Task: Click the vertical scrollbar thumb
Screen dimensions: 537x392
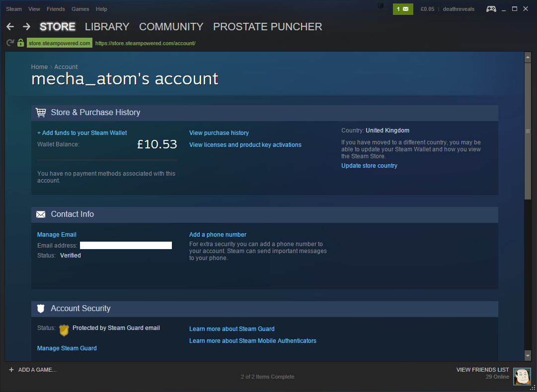Action: pyautogui.click(x=528, y=131)
